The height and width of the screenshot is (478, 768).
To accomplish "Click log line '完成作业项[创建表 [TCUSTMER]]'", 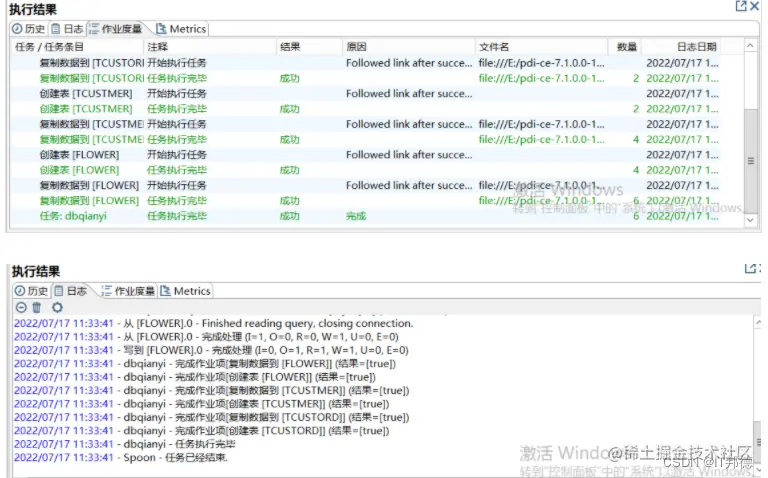I will [202, 404].
